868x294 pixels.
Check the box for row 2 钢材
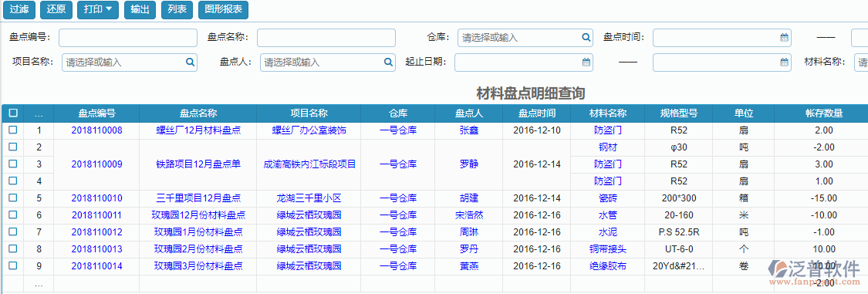tap(13, 147)
